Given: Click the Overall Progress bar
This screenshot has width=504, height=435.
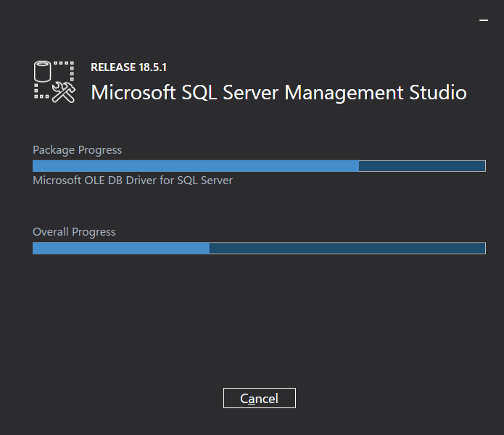Looking at the screenshot, I should (x=259, y=249).
